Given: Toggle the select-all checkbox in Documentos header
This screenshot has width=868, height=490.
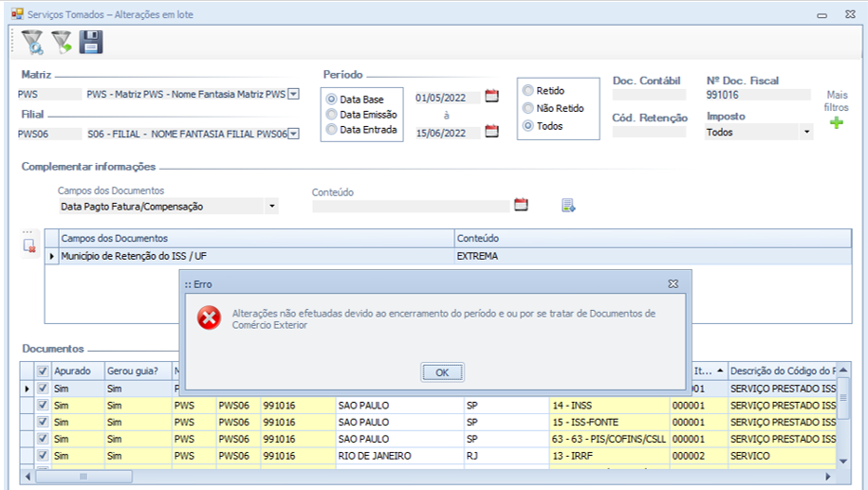Looking at the screenshot, I should [x=41, y=371].
